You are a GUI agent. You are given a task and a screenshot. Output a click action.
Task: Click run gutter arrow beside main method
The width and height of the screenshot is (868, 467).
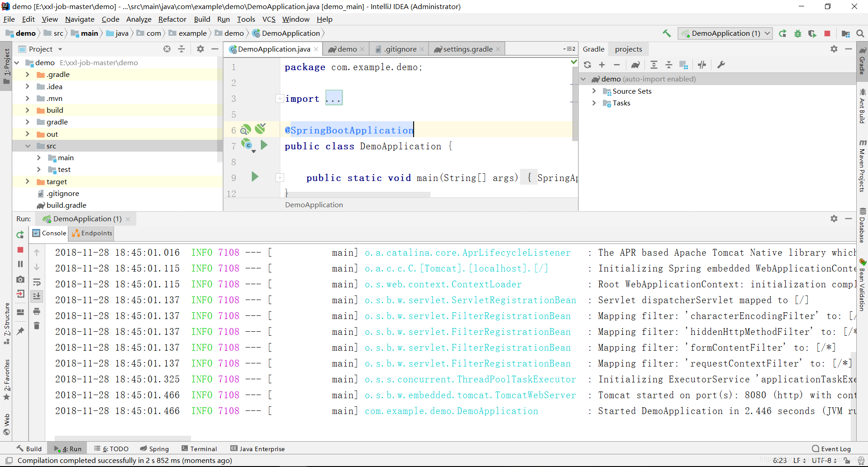tap(255, 177)
